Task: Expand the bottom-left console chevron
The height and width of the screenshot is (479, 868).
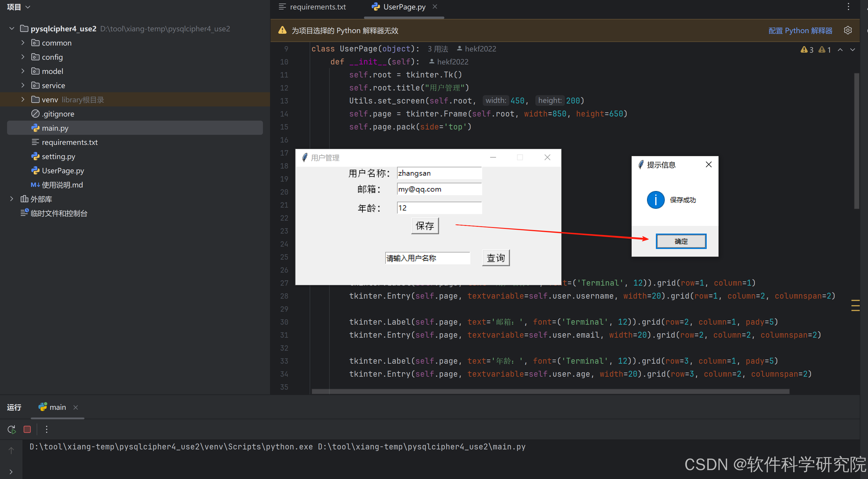Action: point(11,472)
